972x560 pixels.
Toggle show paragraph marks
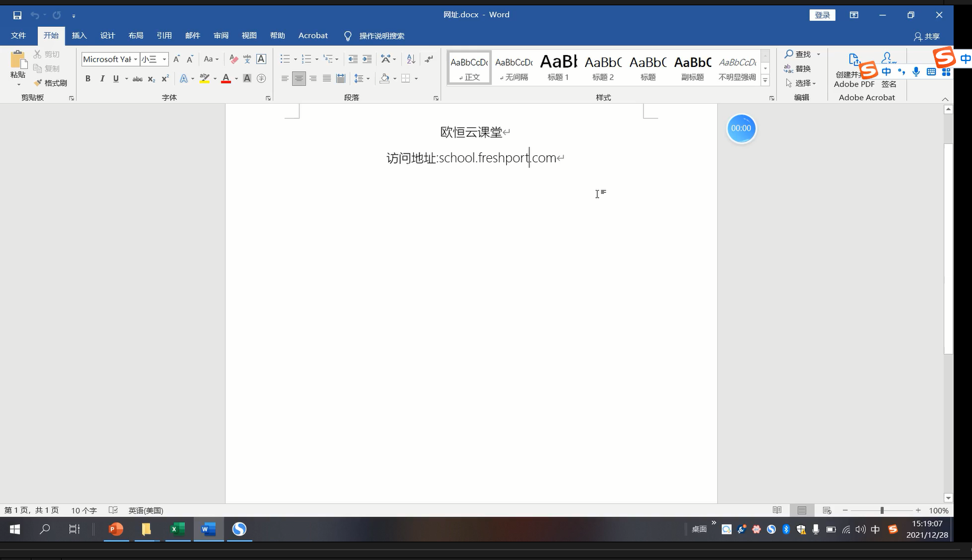pyautogui.click(x=429, y=59)
